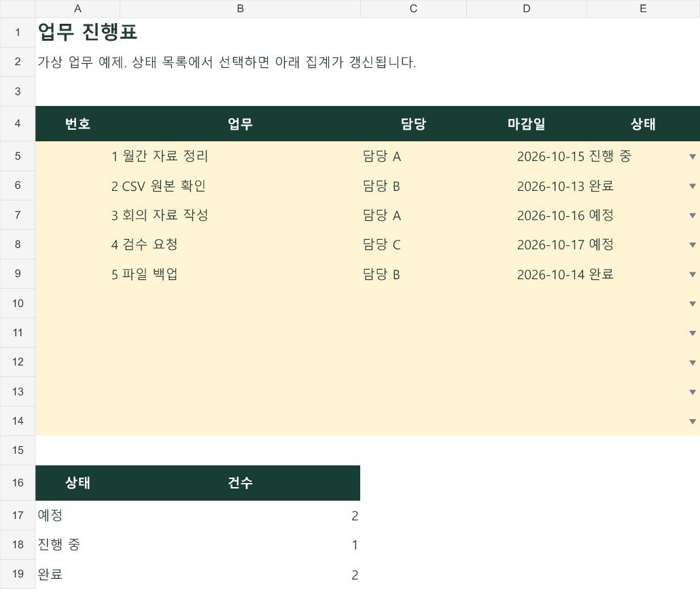Open status dropdown for 월간 자료 정리 row
Image resolution: width=700 pixels, height=589 pixels.
point(693,157)
